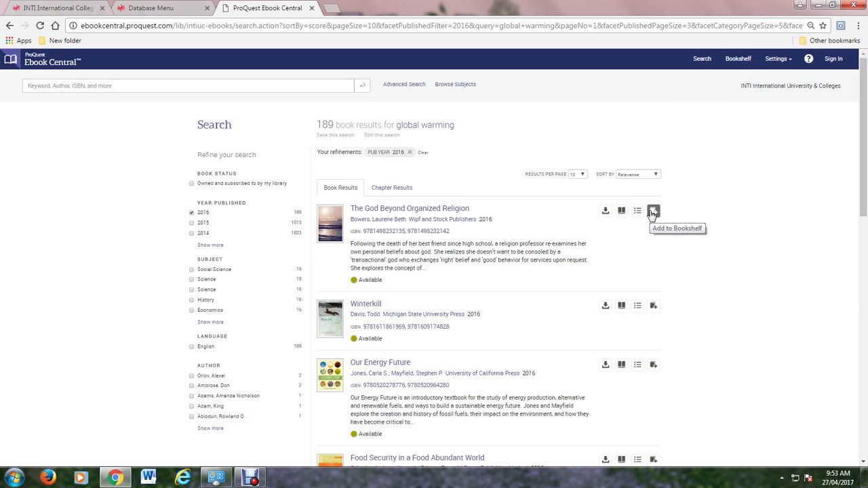Open the Advanced Search link
868x488 pixels.
pos(404,85)
